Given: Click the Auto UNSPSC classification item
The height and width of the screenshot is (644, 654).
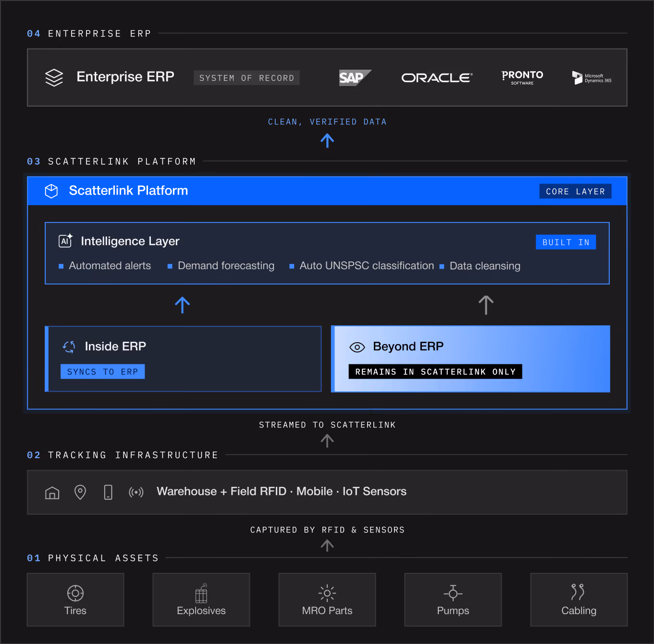Looking at the screenshot, I should point(361,266).
